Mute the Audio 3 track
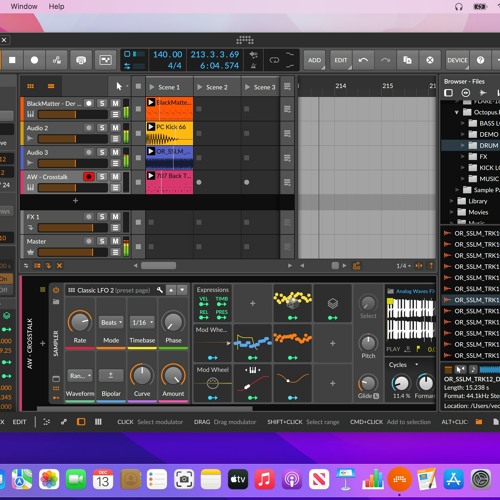The height and width of the screenshot is (500, 500). (x=115, y=152)
